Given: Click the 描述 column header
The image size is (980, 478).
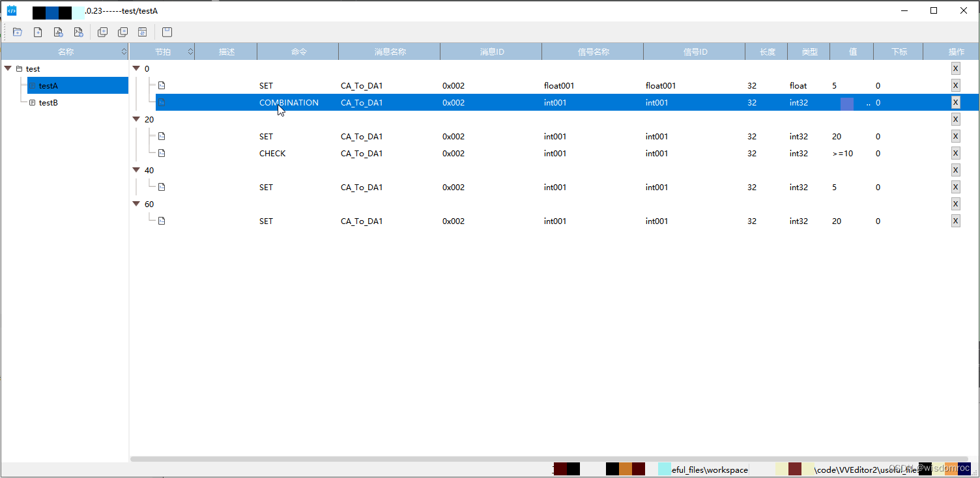Looking at the screenshot, I should [x=226, y=51].
